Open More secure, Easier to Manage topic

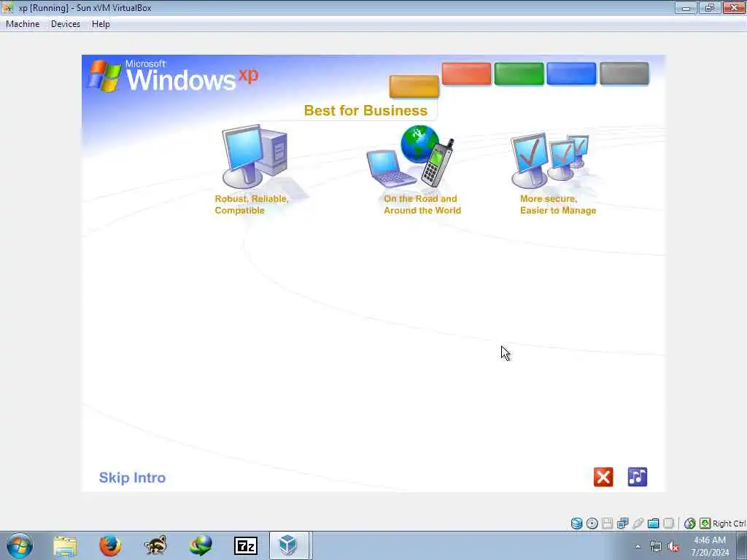point(558,205)
